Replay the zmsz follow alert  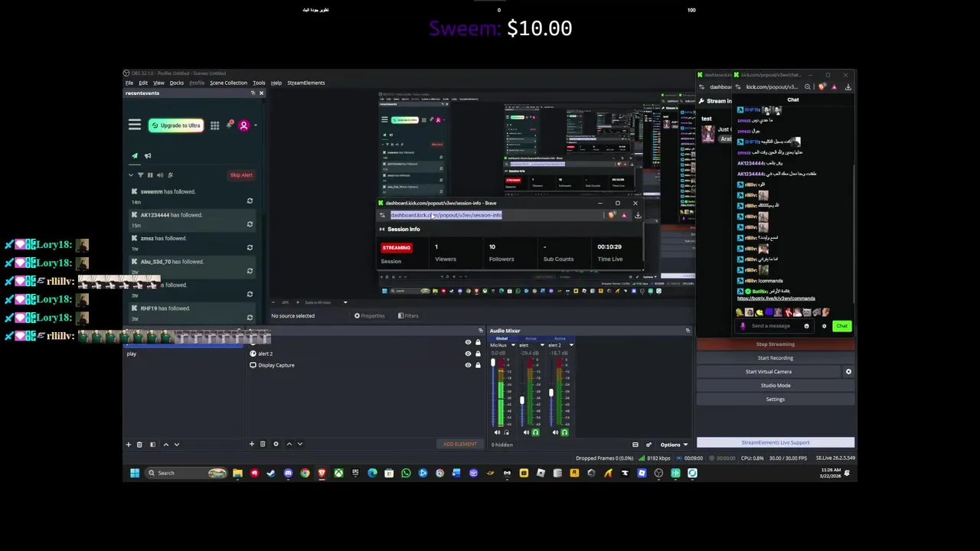pyautogui.click(x=250, y=247)
